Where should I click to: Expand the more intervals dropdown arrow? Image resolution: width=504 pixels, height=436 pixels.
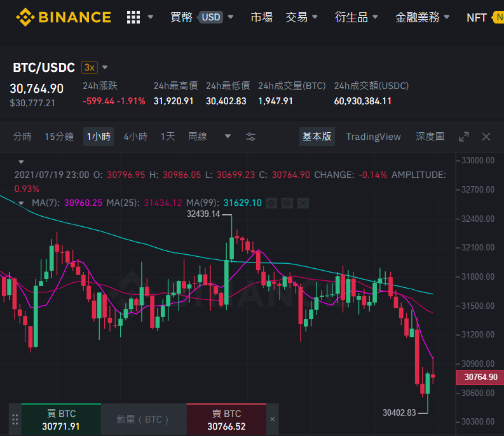pyautogui.click(x=228, y=137)
